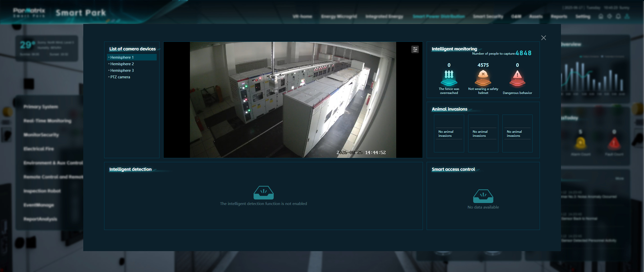Open VR-home in the top navigation

coord(302,17)
